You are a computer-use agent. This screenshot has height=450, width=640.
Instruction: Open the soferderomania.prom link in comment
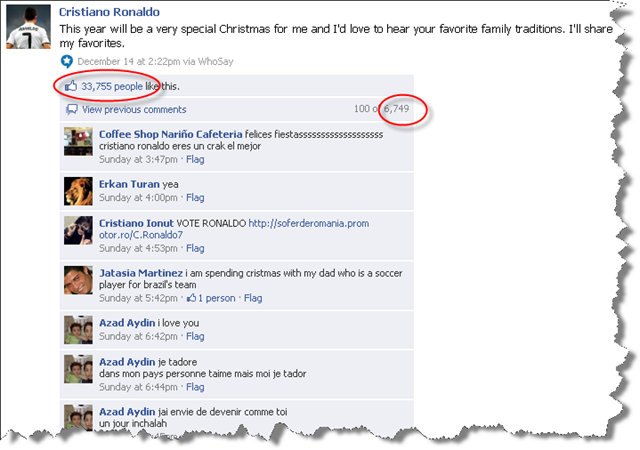tap(234, 229)
